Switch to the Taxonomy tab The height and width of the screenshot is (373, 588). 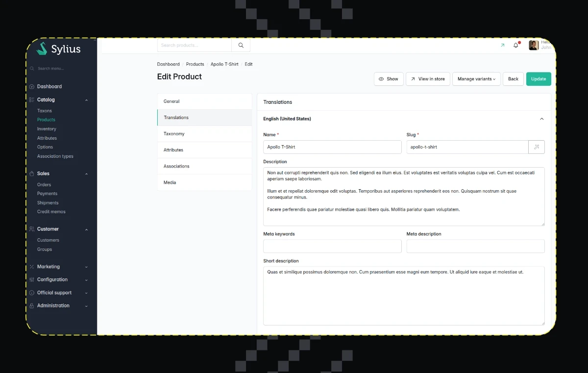[x=204, y=134]
